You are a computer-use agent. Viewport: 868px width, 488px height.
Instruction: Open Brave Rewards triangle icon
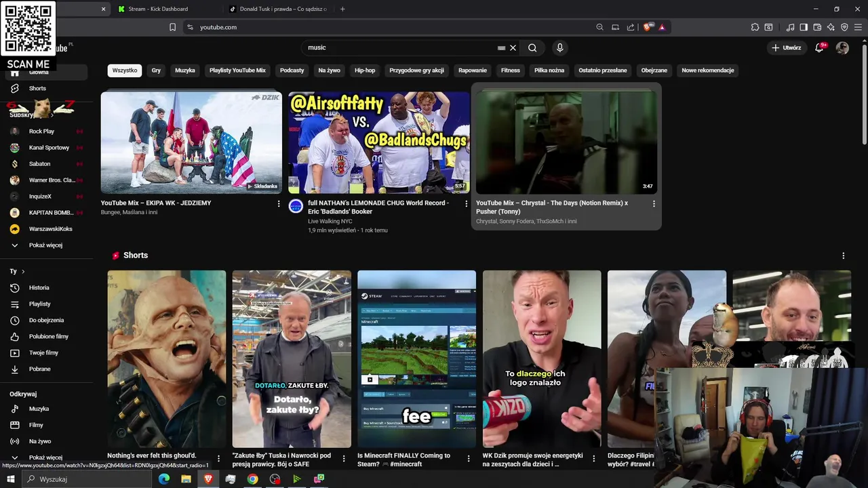click(662, 27)
